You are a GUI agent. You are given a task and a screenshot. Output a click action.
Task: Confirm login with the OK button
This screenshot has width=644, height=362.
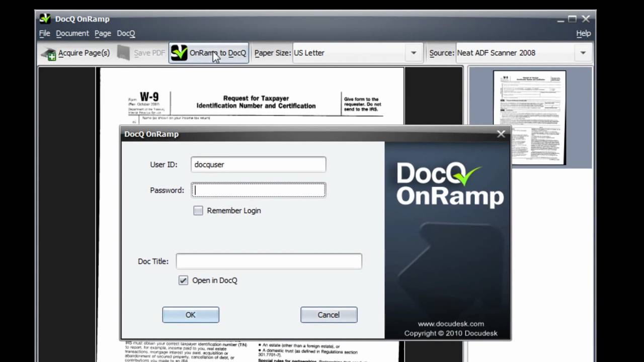[x=191, y=315]
